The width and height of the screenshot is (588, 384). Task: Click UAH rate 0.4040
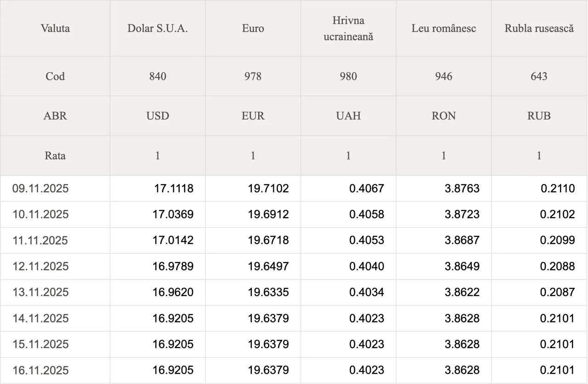pyautogui.click(x=367, y=266)
